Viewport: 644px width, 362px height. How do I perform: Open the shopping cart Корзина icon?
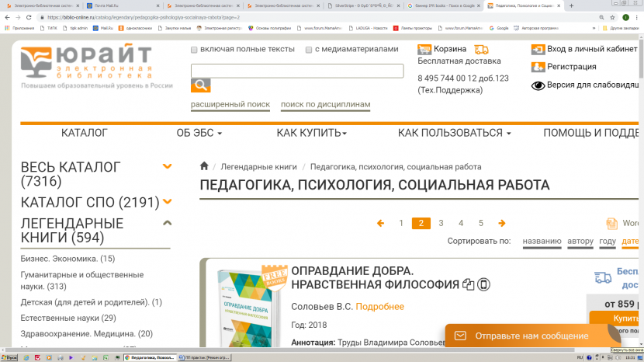point(424,49)
